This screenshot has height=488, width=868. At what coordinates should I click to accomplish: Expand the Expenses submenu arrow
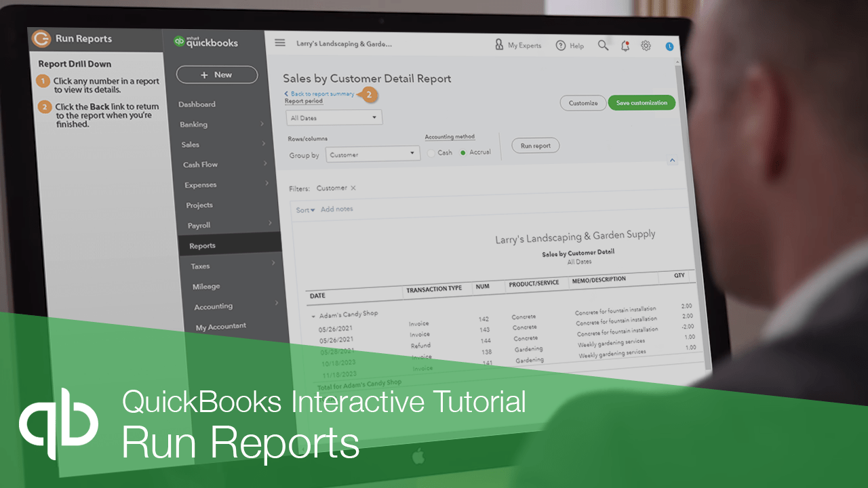[x=267, y=183]
